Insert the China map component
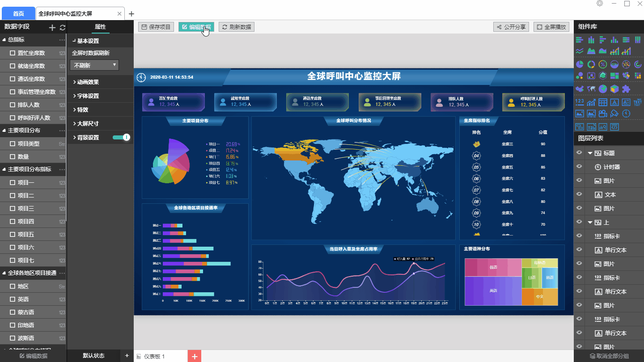 point(580,89)
